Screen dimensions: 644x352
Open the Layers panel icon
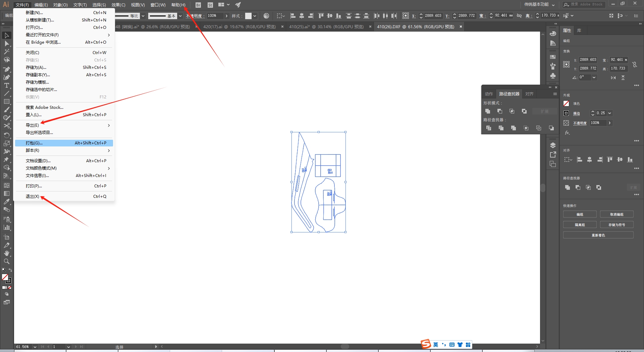point(553,145)
